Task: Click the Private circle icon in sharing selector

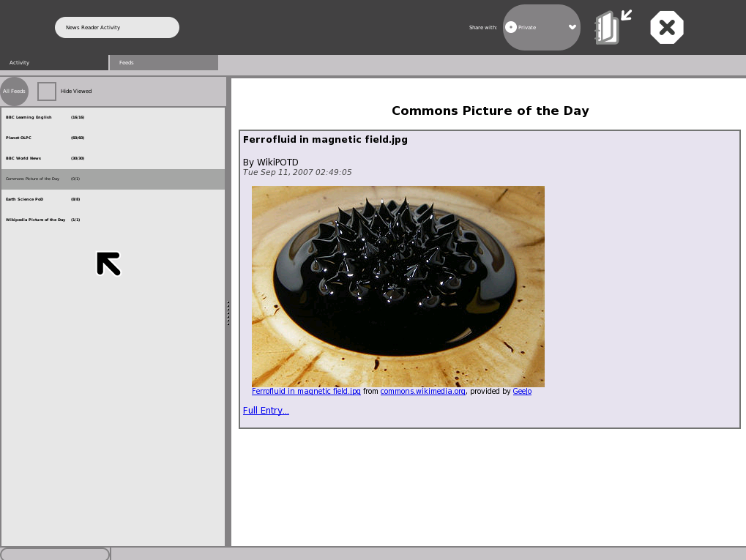Action: coord(511,27)
